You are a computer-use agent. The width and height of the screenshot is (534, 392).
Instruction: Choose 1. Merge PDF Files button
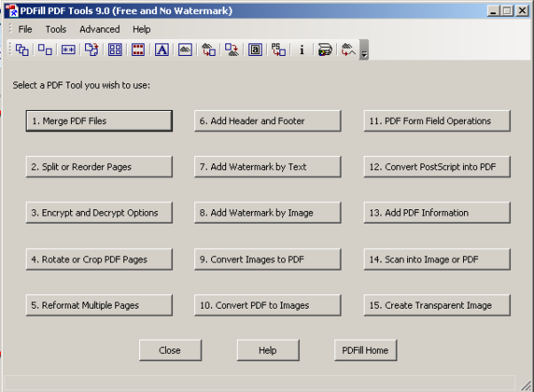click(99, 121)
